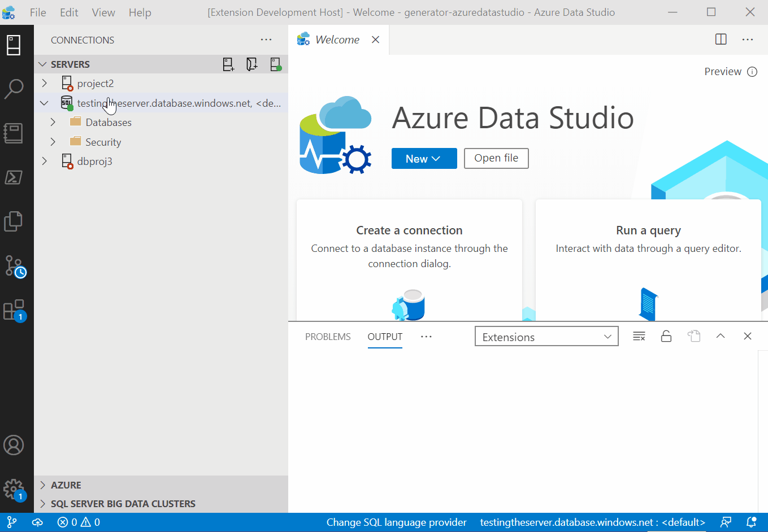Viewport: 768px width, 532px height.
Task: Expand the Databases folder
Action: point(53,123)
